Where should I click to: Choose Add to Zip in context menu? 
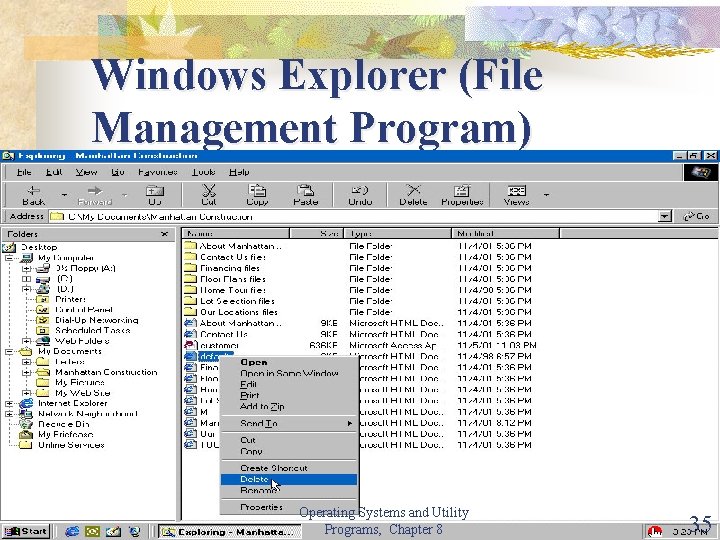click(x=289, y=406)
